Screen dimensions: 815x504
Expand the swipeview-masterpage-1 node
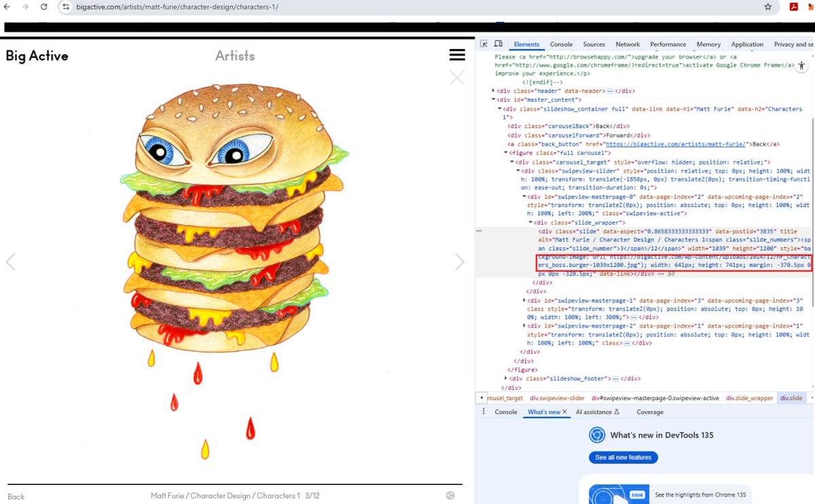tap(524, 300)
